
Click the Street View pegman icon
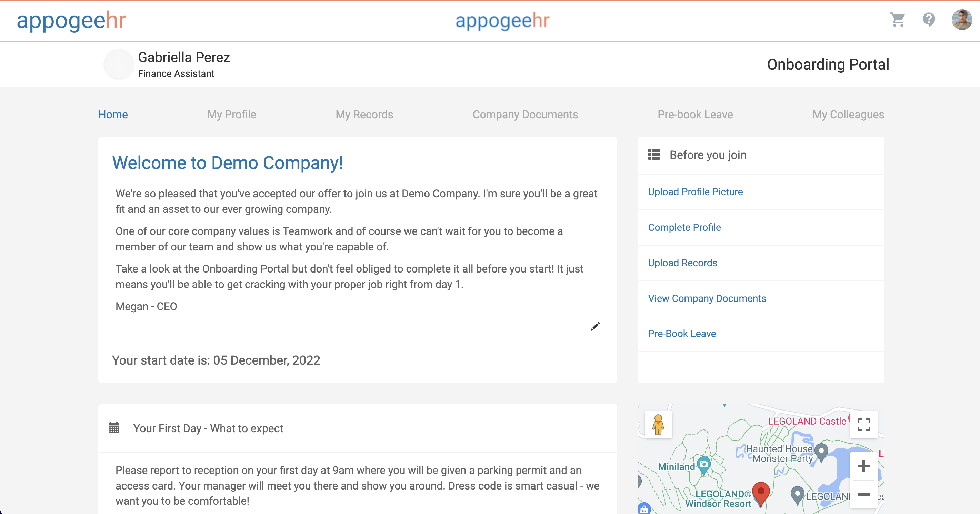click(x=658, y=425)
